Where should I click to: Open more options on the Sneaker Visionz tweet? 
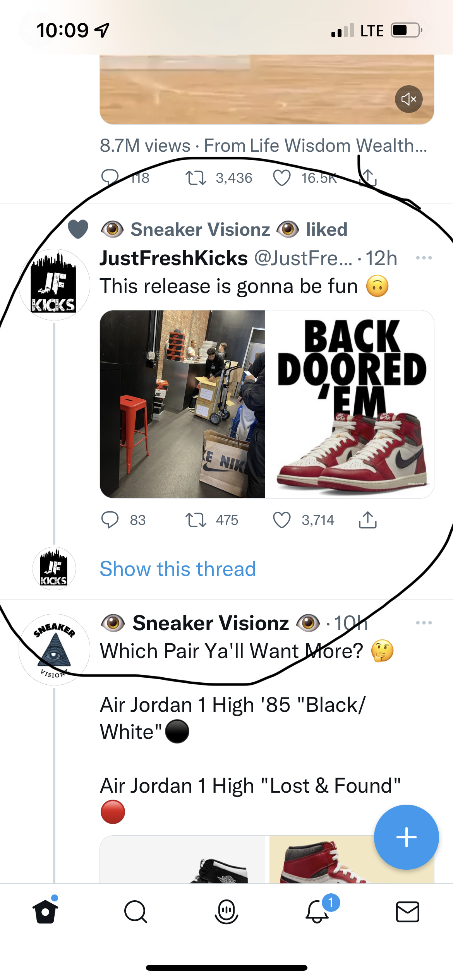coord(424,623)
